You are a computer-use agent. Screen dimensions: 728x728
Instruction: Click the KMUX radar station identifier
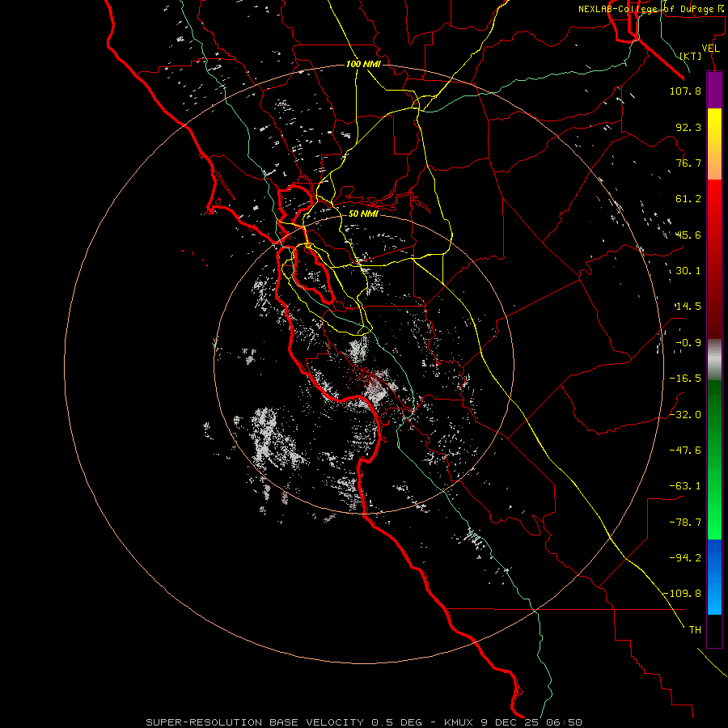click(460, 722)
